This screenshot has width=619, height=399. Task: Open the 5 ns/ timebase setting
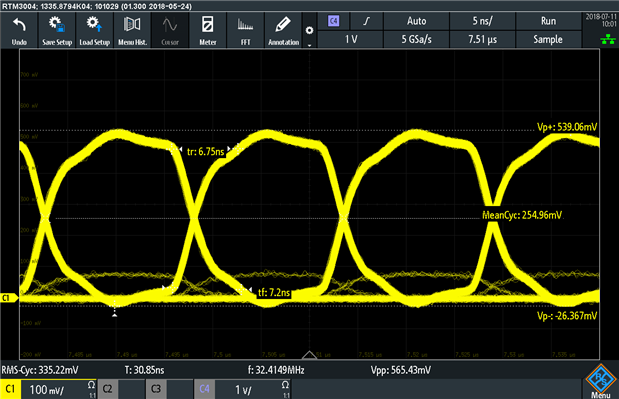pos(482,21)
